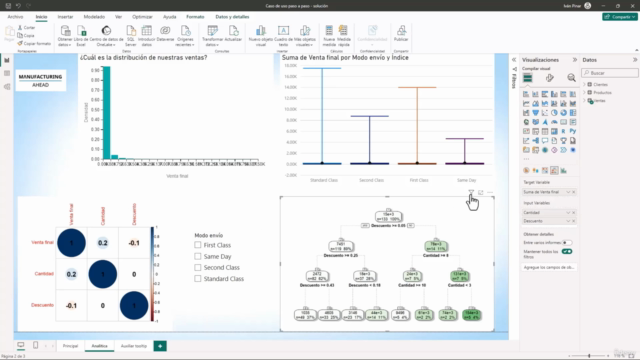Click Copiar formato painter
Screen dimensions: 640x360
34,43
